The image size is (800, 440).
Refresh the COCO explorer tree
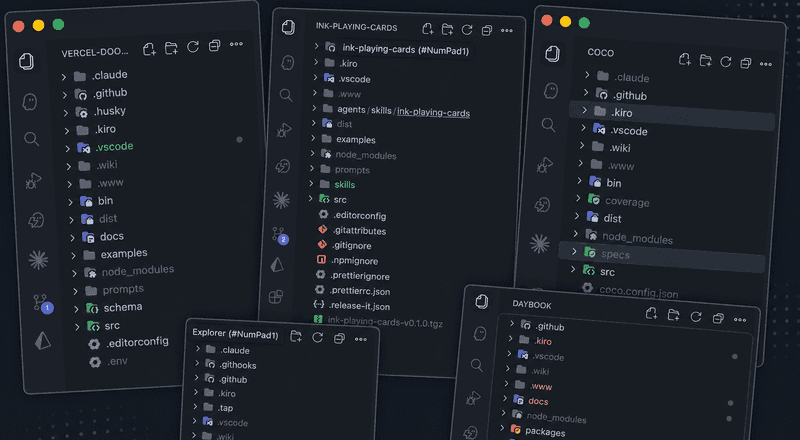726,62
